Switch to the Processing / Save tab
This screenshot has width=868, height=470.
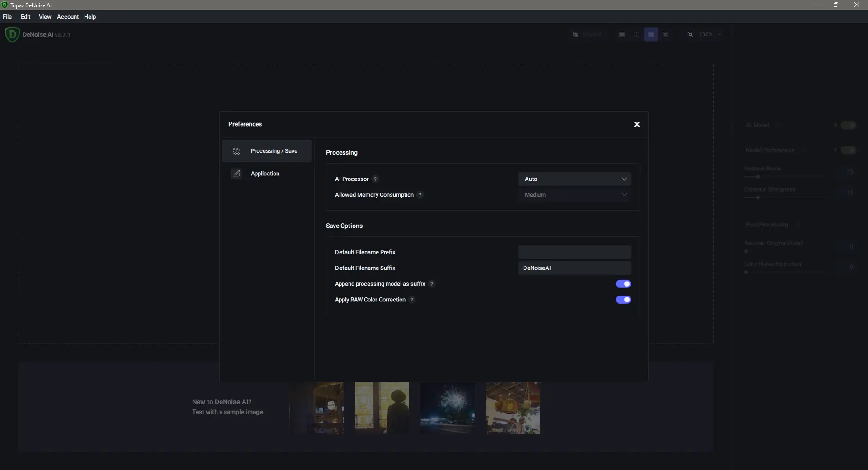(267, 151)
